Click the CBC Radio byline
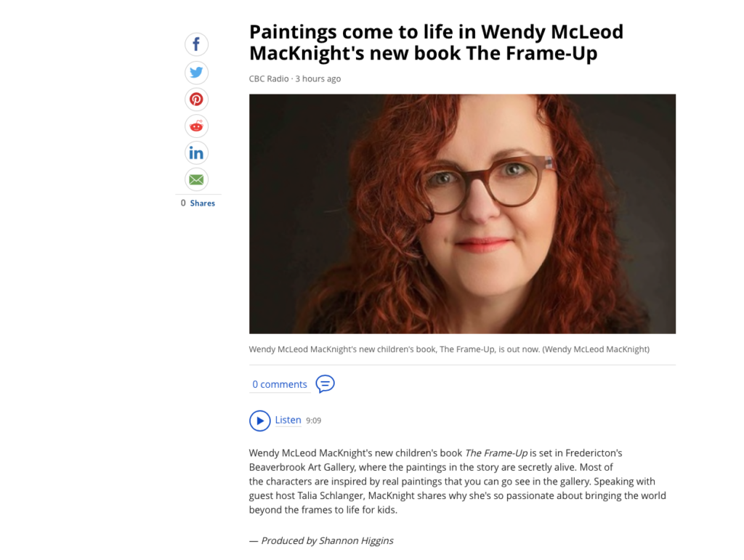Viewport: 744px width, 560px height. (269, 78)
